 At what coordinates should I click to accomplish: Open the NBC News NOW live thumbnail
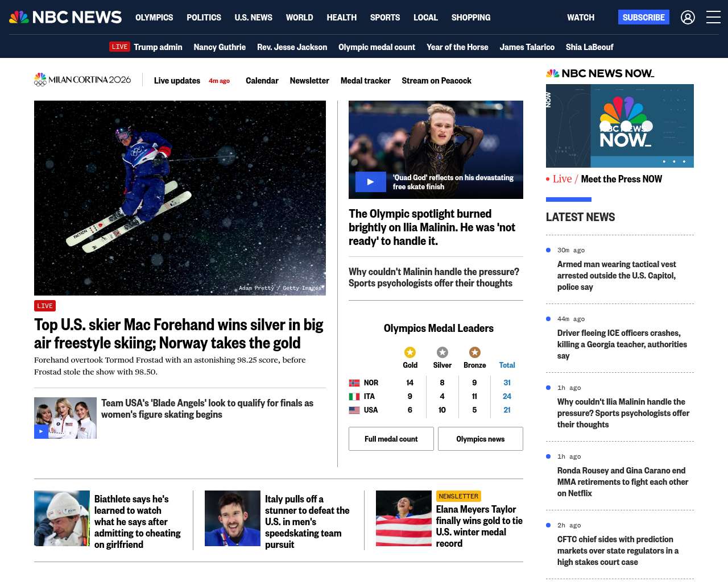(619, 126)
